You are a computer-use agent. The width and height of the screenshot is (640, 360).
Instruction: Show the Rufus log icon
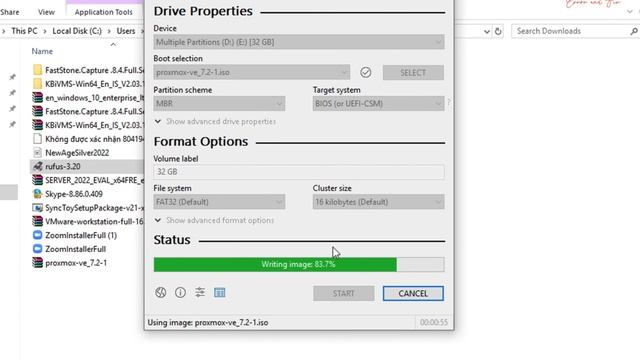point(220,292)
